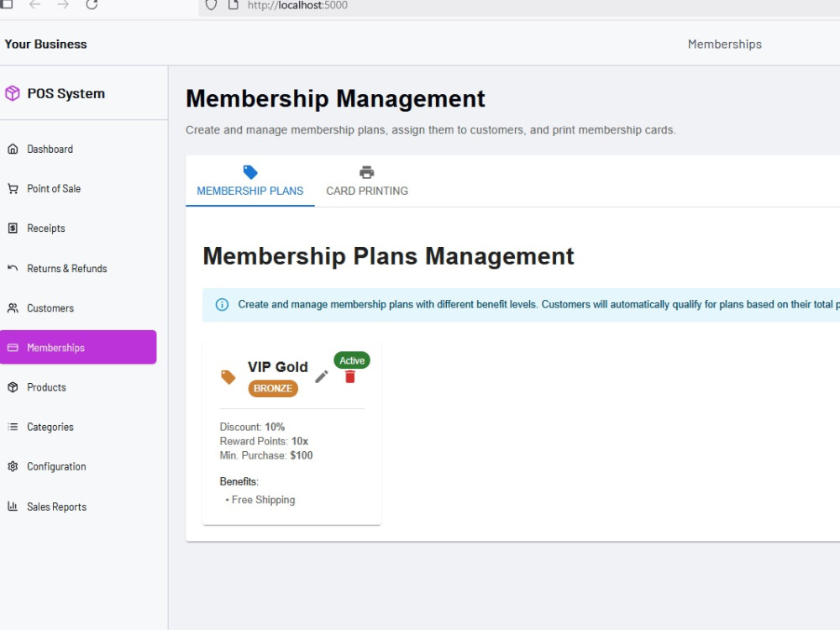840x630 pixels.
Task: Go forward with browser forward arrow
Action: pyautogui.click(x=63, y=5)
